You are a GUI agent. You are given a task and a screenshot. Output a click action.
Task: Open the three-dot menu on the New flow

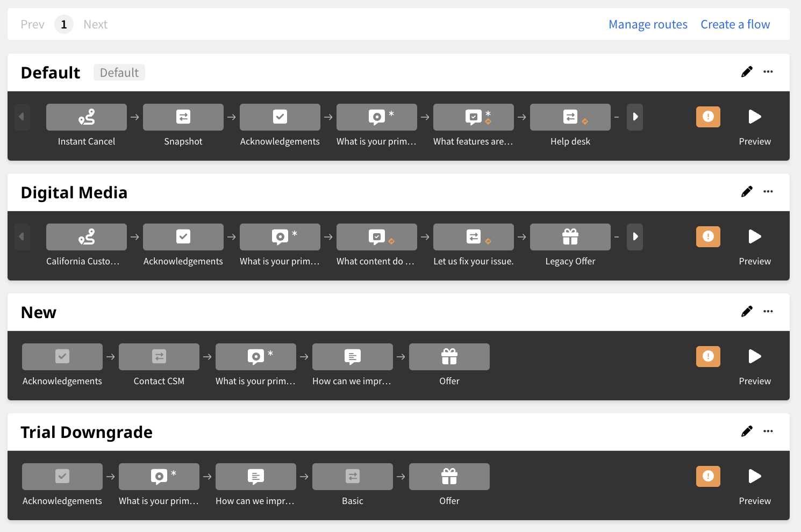[x=768, y=311]
